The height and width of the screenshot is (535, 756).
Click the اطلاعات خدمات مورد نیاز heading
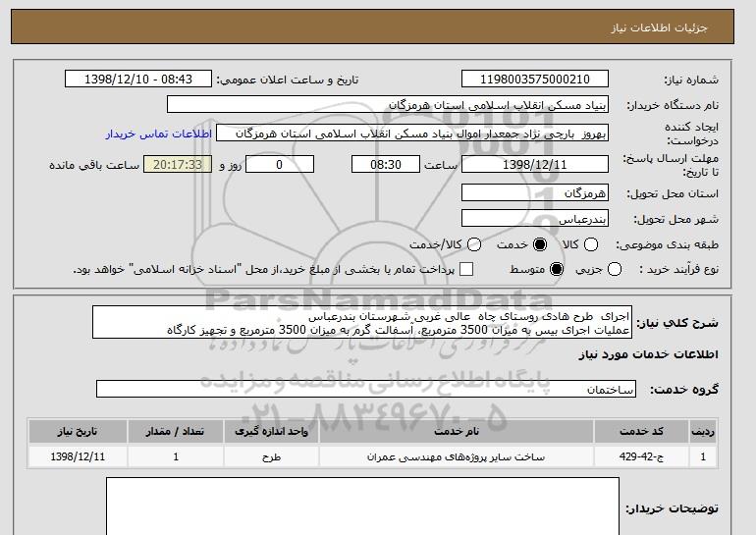point(648,354)
